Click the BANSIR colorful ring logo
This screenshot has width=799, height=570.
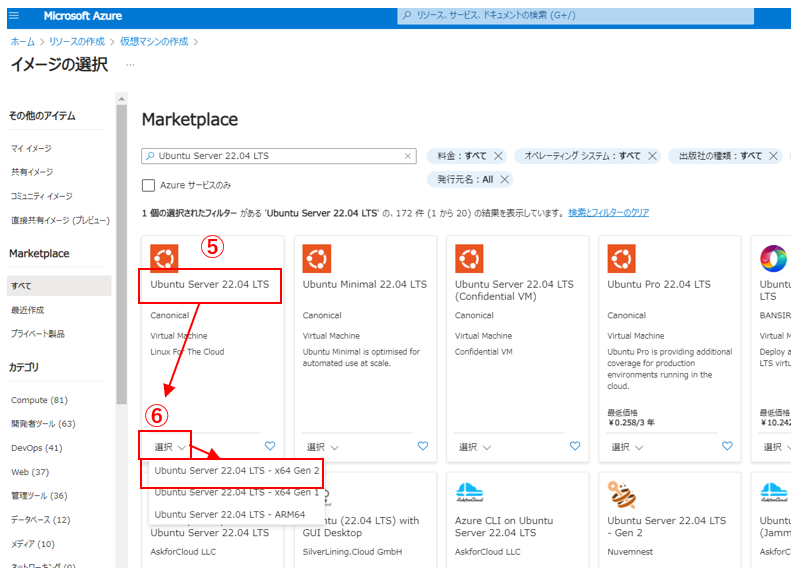(x=774, y=258)
